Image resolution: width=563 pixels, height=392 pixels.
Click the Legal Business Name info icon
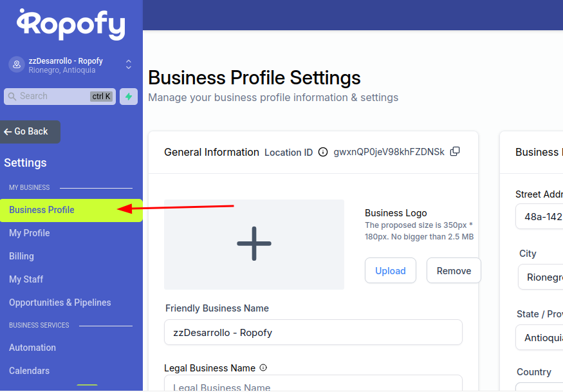coord(263,368)
